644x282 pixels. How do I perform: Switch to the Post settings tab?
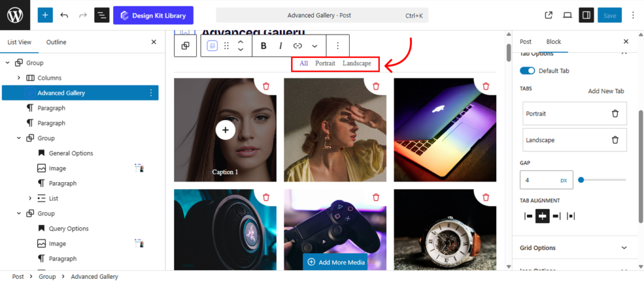tap(525, 41)
